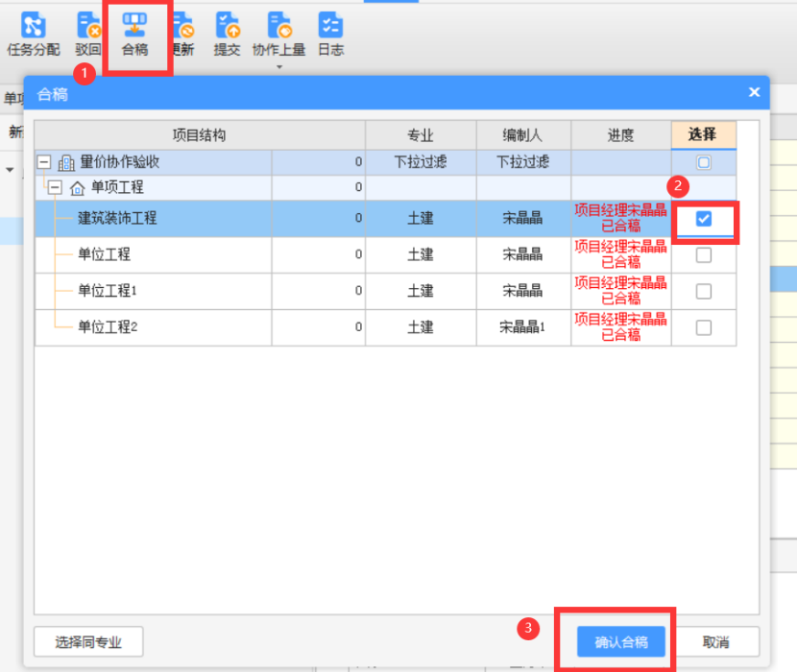Screen dimensions: 797x672
Task: Click the 土建 cell in 建筑装饰工程 row
Action: click(421, 219)
